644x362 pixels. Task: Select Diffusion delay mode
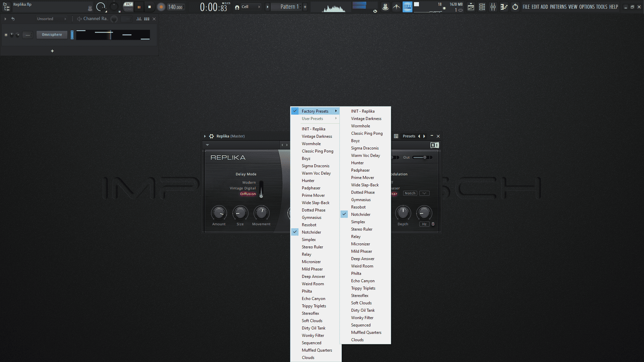click(248, 194)
